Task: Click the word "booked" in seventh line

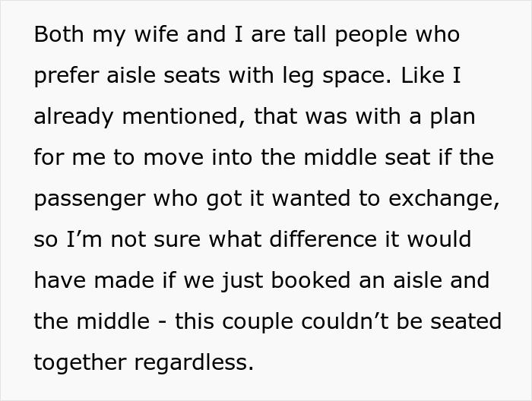Action: [x=311, y=280]
